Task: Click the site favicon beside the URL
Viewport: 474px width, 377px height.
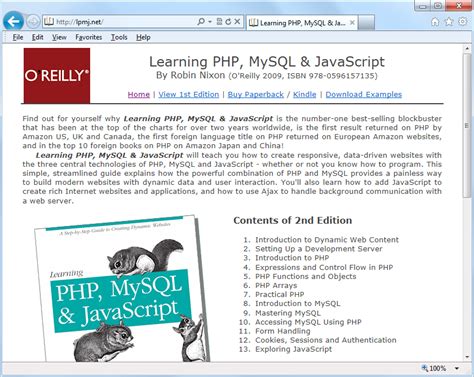Action: pyautogui.click(x=49, y=22)
